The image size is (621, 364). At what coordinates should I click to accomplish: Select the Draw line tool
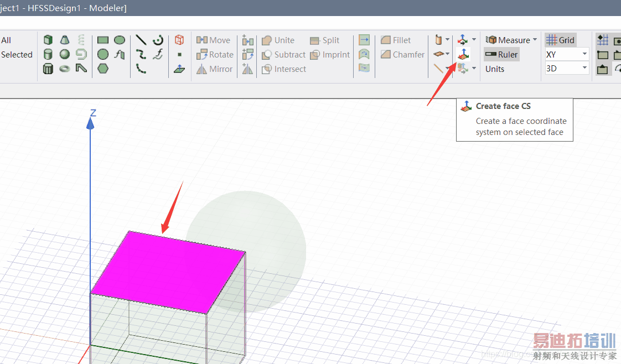(x=141, y=40)
